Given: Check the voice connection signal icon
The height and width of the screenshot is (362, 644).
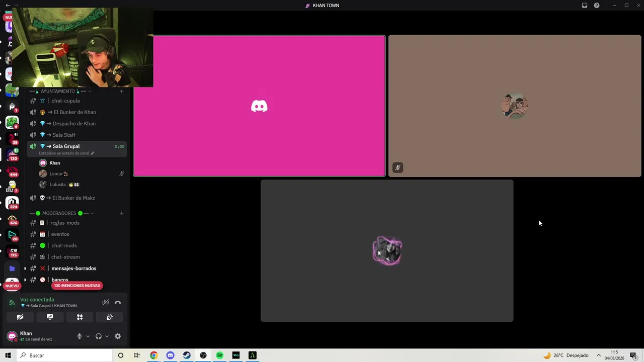Looking at the screenshot, I should pyautogui.click(x=12, y=302).
